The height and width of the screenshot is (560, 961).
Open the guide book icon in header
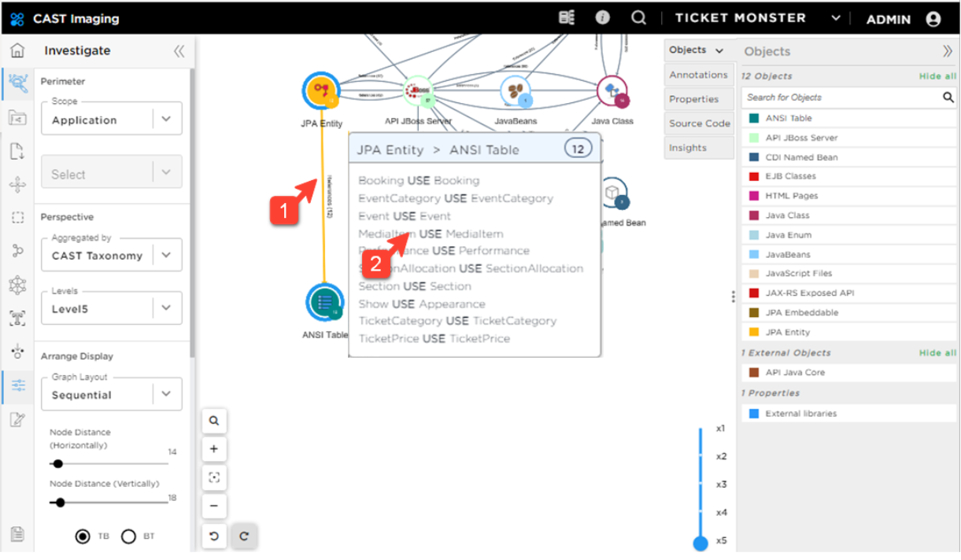pyautogui.click(x=567, y=17)
